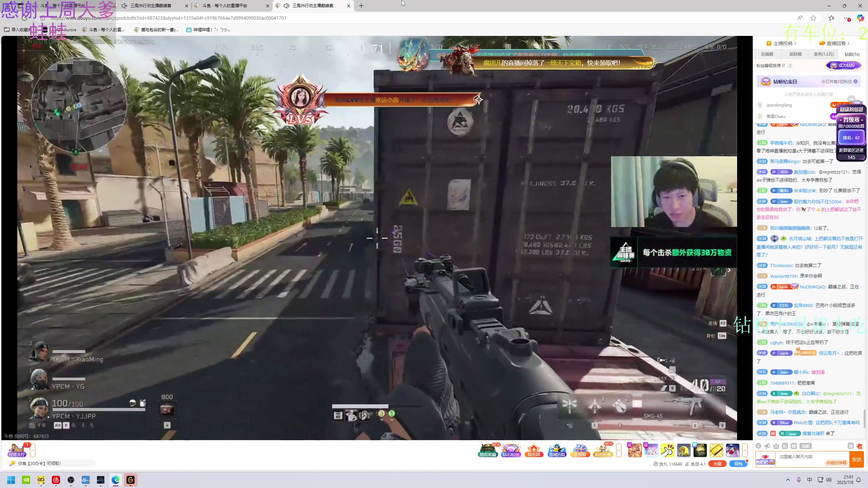868x488 pixels.
Task: Toggle the 高能 high-energy danmaku switch
Action: click(806, 446)
